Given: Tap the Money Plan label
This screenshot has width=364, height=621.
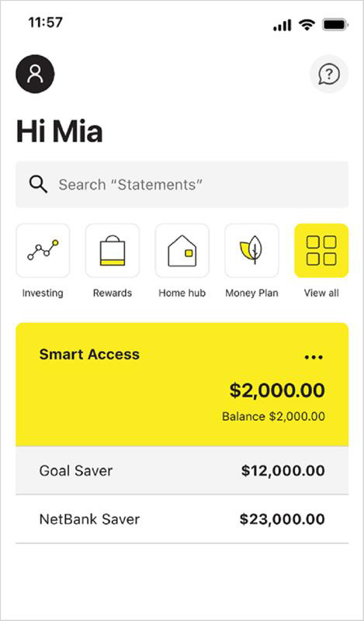Looking at the screenshot, I should pos(252,293).
